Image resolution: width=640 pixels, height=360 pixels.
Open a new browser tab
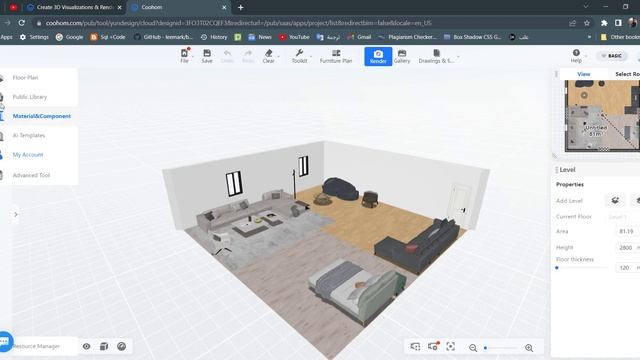pyautogui.click(x=240, y=7)
